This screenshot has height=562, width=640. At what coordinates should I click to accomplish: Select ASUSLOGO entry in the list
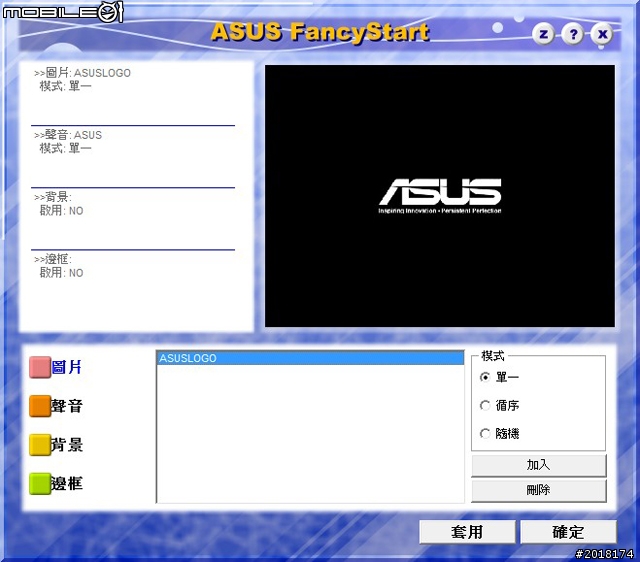(x=310, y=358)
